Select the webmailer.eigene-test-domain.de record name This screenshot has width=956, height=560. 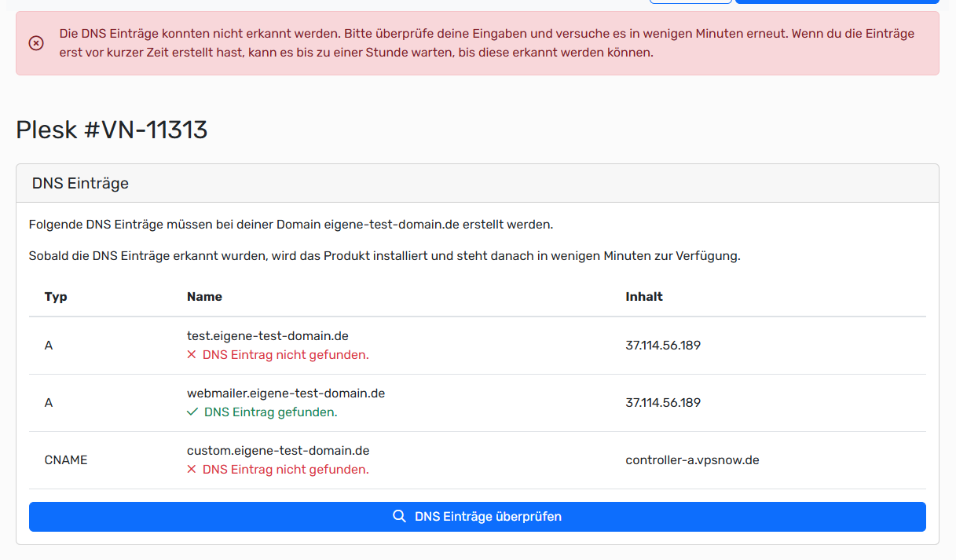[285, 393]
